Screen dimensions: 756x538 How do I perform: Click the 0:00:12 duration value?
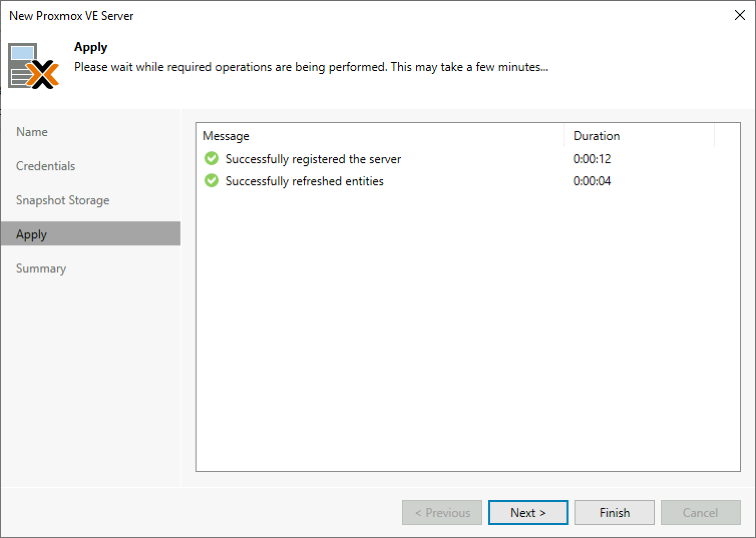click(592, 159)
